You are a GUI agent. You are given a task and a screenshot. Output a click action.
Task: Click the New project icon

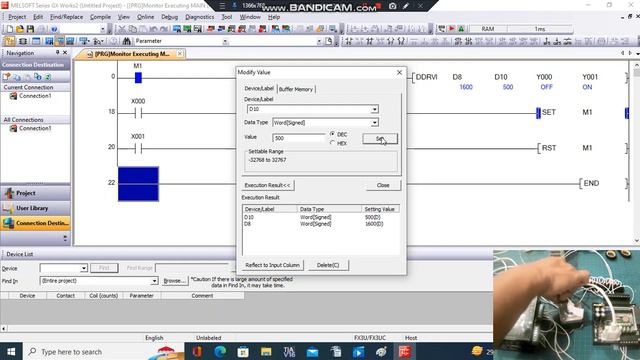(9, 29)
